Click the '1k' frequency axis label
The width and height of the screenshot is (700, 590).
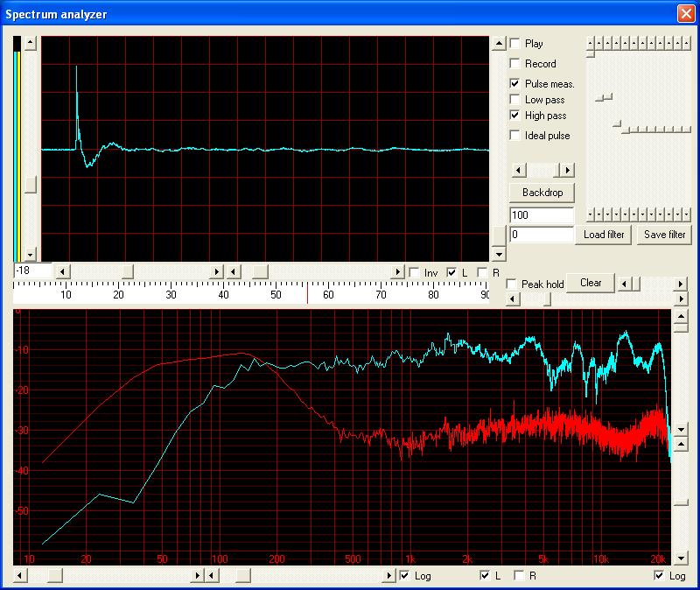410,558
